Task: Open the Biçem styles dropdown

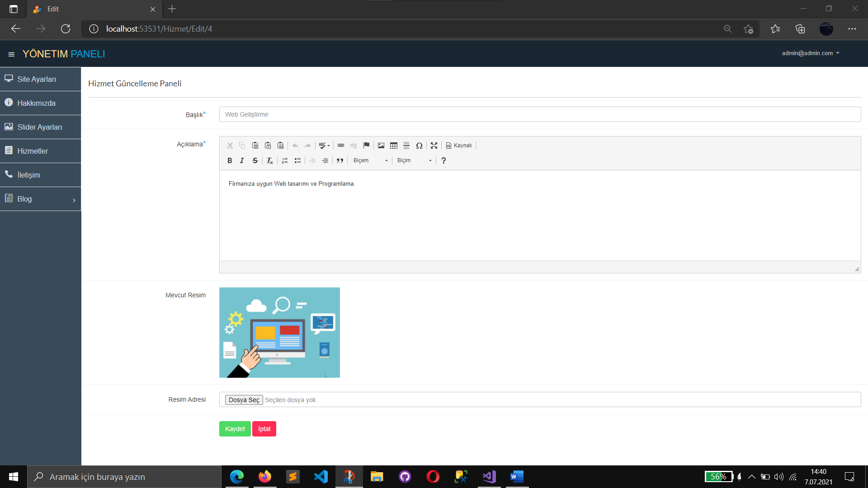Action: coord(370,160)
